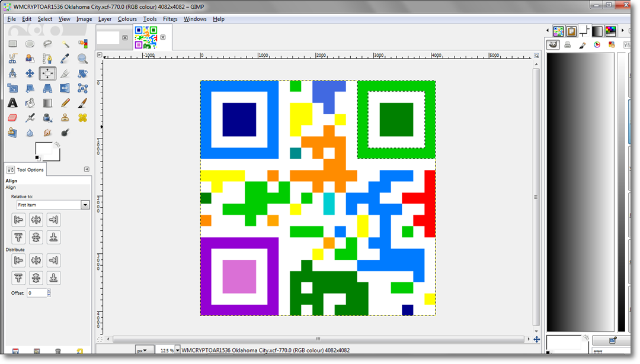Screen dimensions: 640x364
Task: Select the Blend gradient tool
Action: (47, 103)
